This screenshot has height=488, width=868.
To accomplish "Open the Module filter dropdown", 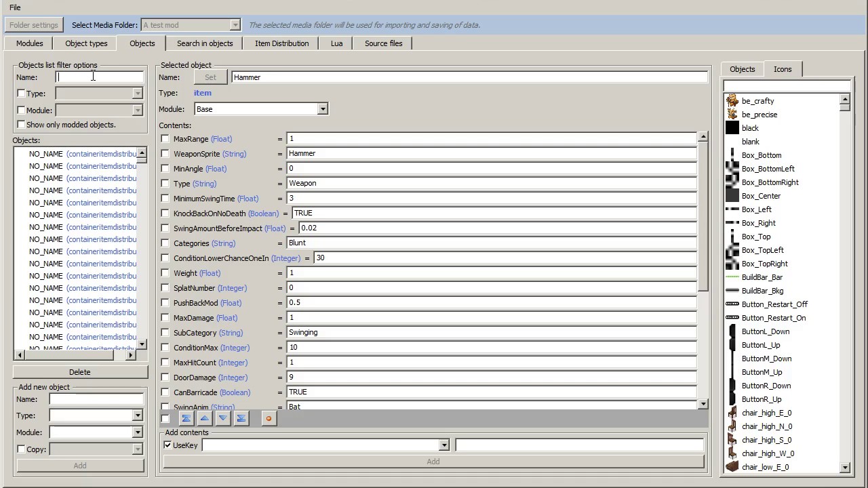I will (138, 110).
